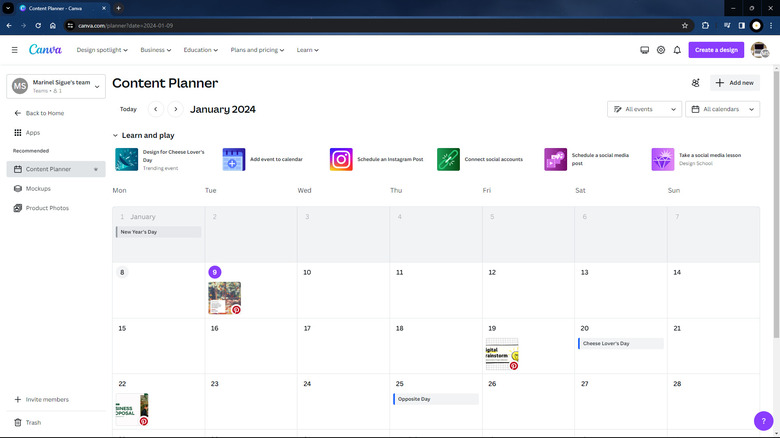
Task: Collapse the Learn and play section
Action: pos(115,135)
